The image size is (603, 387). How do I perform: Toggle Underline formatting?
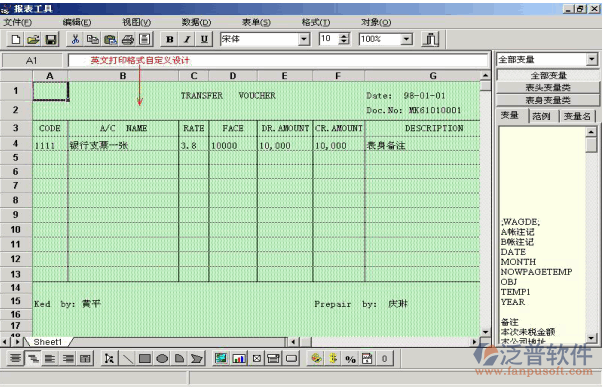(x=204, y=39)
